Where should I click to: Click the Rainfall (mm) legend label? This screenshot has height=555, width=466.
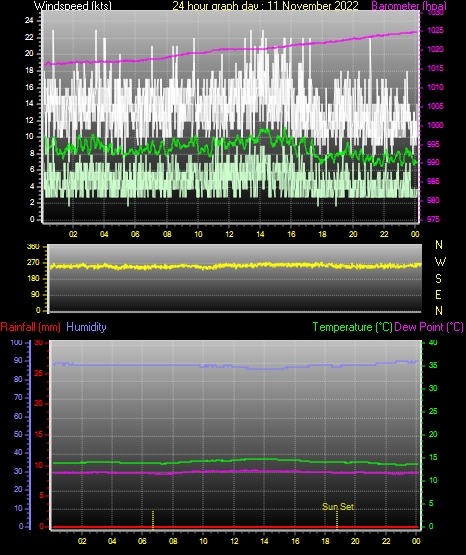tap(30, 327)
